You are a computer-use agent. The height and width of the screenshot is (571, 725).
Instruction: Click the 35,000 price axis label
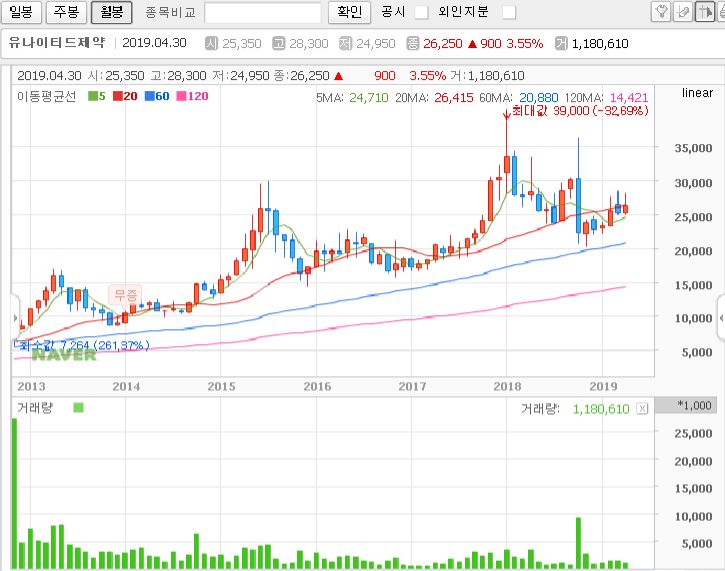[x=693, y=148]
